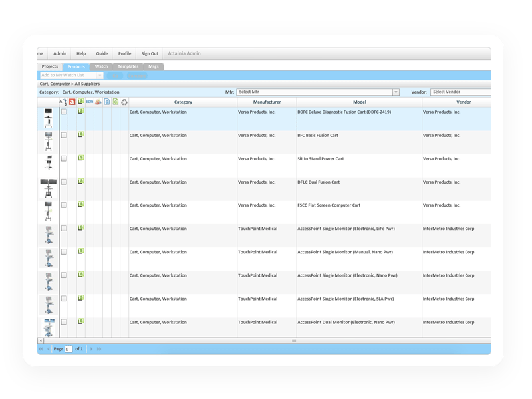This screenshot has height=399, width=532.
Task: Click green L icon in AccessPoint SLA Pwr row
Action: [80, 298]
